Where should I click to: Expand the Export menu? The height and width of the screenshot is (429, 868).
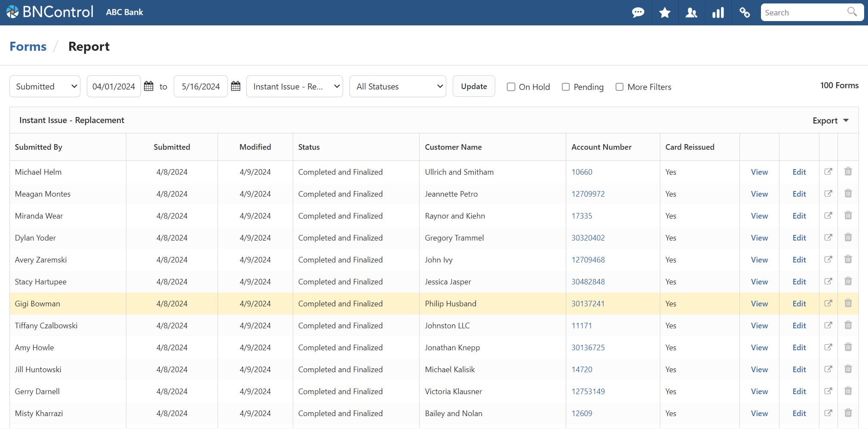(x=829, y=120)
